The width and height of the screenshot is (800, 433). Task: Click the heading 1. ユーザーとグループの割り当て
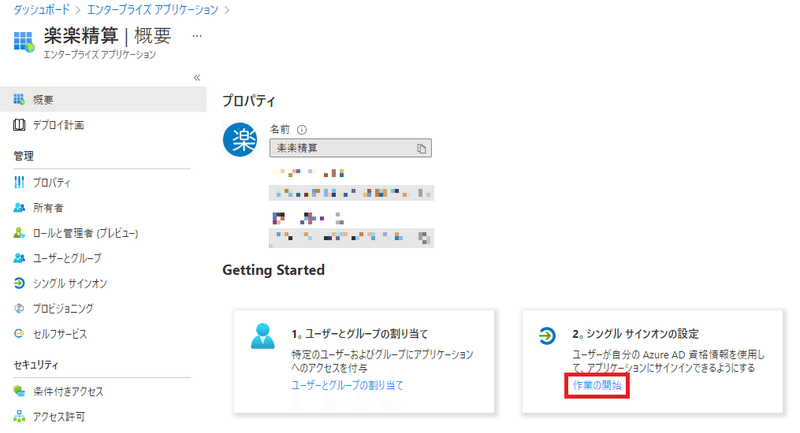tap(360, 334)
